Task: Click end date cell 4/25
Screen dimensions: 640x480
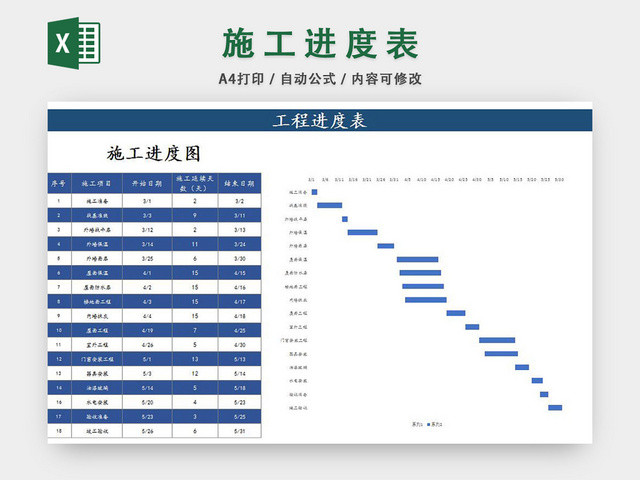Action: pos(240,330)
